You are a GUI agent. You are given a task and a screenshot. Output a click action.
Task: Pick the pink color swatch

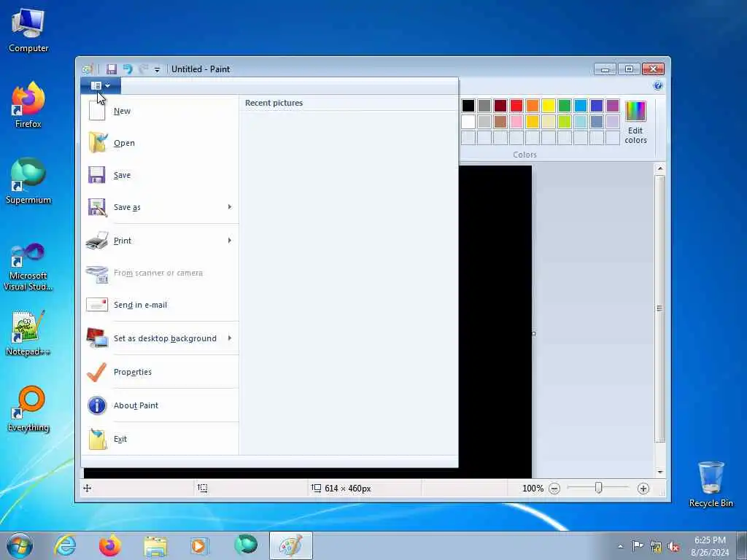tap(516, 122)
